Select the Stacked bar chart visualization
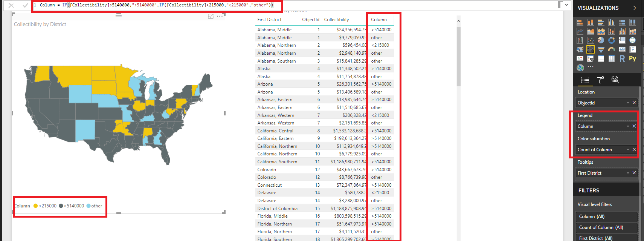 pos(580,22)
